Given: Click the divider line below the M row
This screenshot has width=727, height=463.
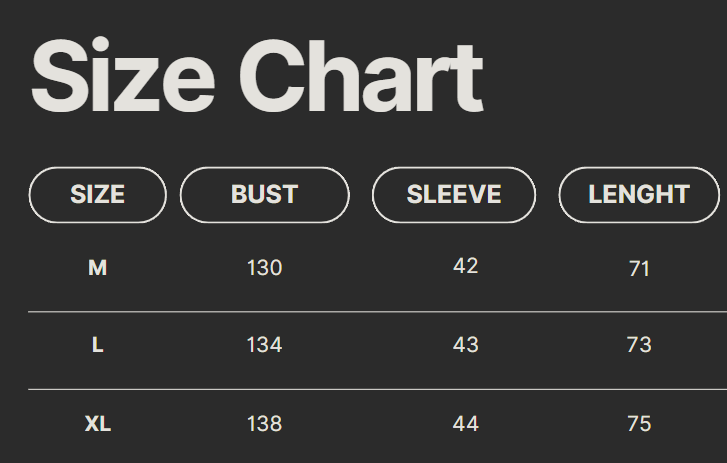Looking at the screenshot, I should point(377,312).
